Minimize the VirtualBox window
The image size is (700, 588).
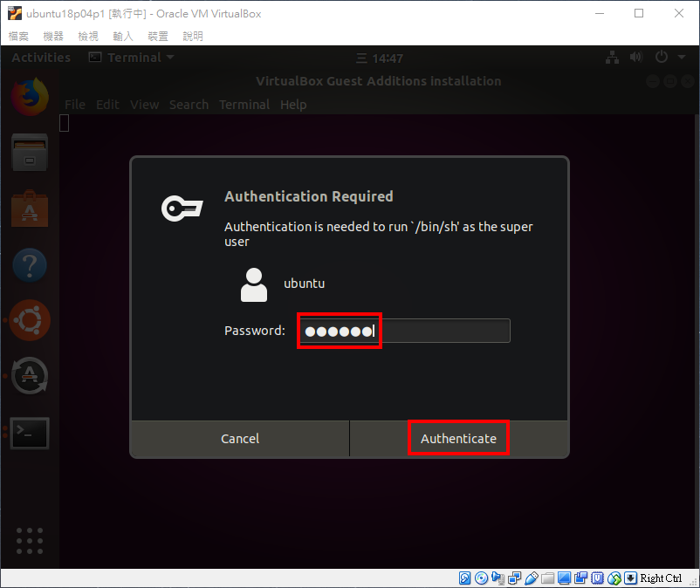600,13
